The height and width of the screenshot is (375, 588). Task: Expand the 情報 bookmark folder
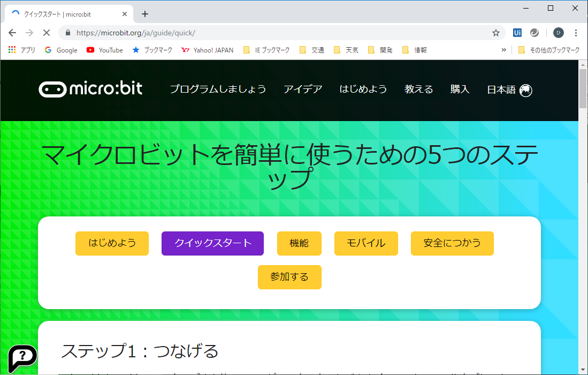click(x=414, y=50)
